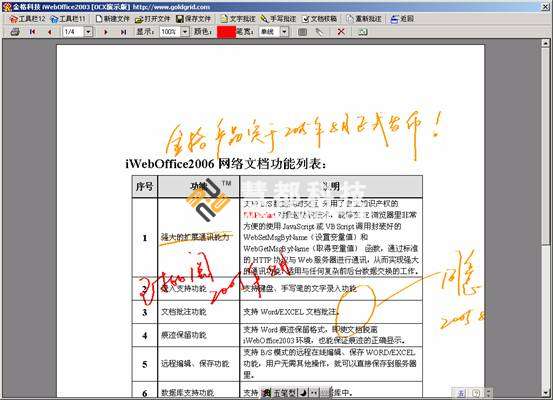Click the 序号 table header
The image size is (553, 400).
[145, 186]
